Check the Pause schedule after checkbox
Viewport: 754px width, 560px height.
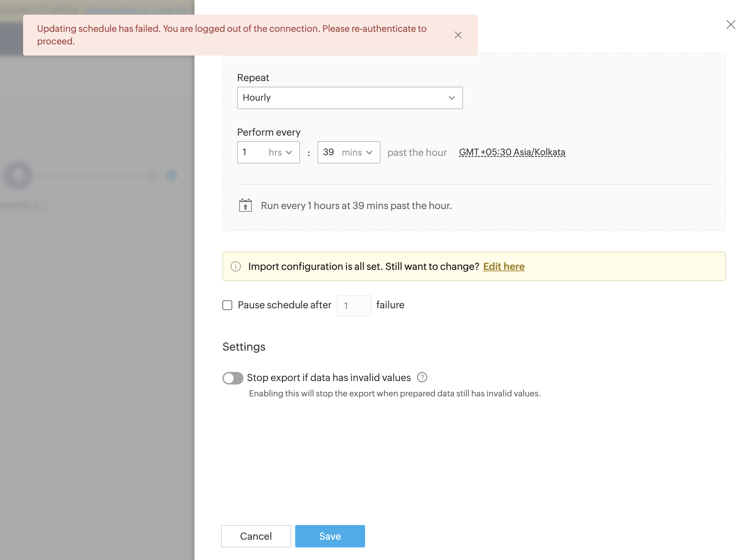point(227,305)
